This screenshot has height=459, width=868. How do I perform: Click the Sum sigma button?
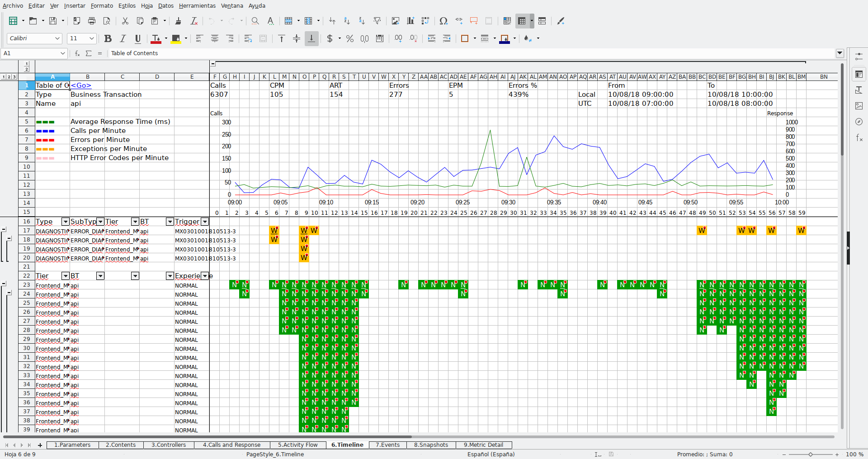tap(89, 53)
